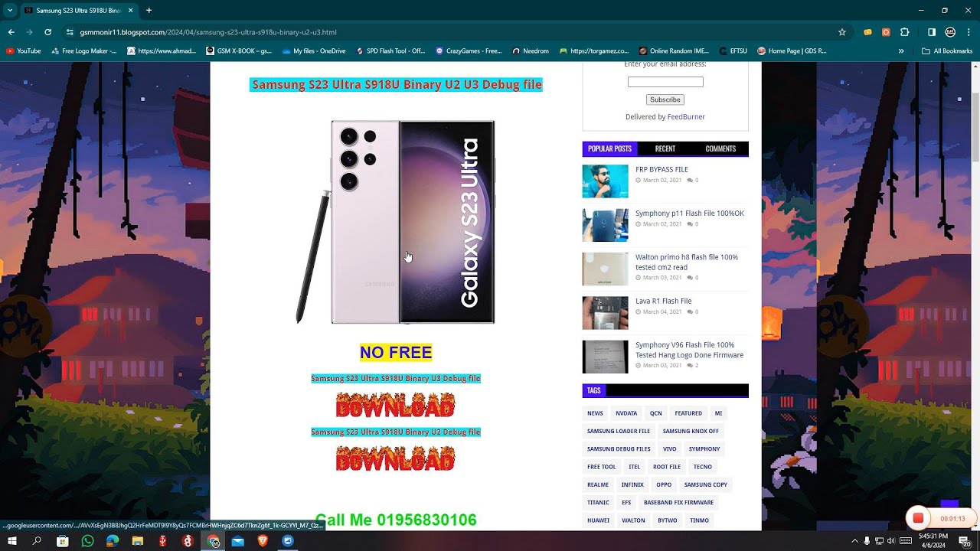
Task: Stop the screen recording
Action: click(918, 518)
